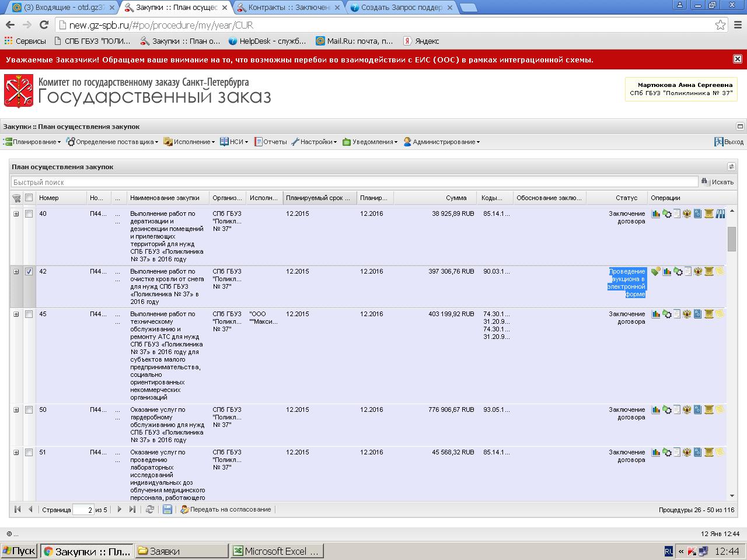Click the chart icon in row 40

656,214
